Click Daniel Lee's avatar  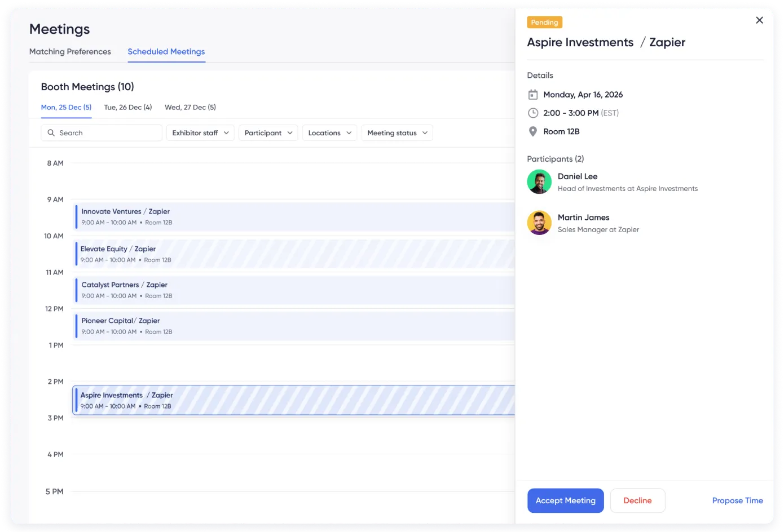[x=539, y=182]
